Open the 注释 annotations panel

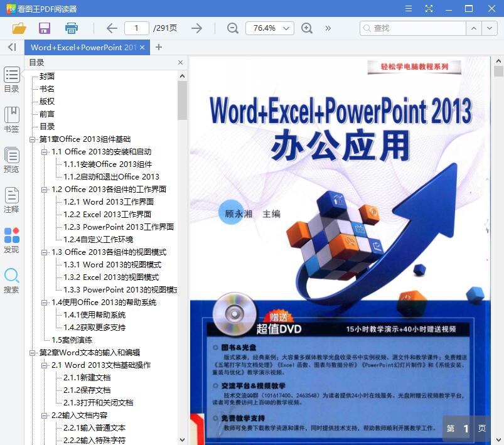pyautogui.click(x=11, y=200)
